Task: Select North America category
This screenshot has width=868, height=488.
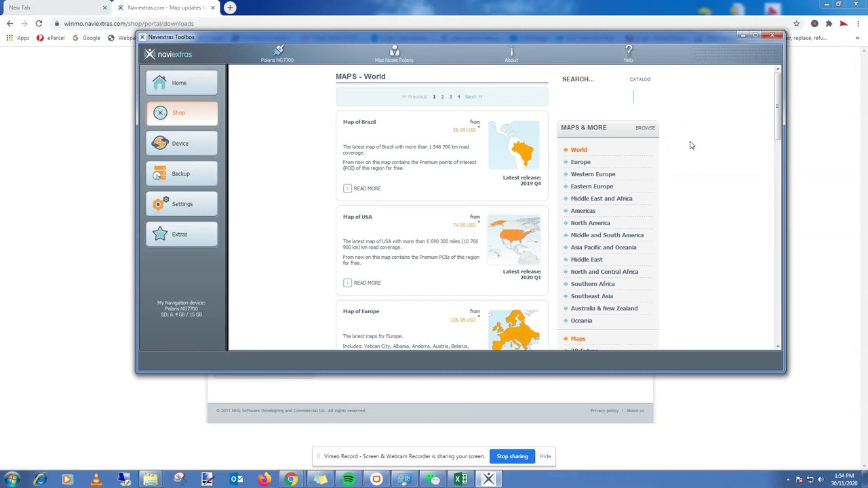Action: (x=590, y=223)
